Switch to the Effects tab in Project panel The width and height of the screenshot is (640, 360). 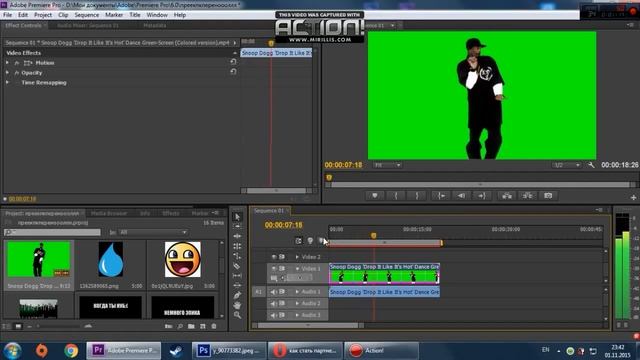tap(171, 213)
